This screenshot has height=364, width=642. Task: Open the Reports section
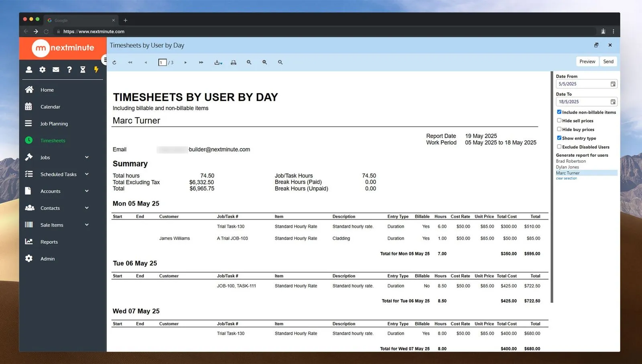pyautogui.click(x=49, y=242)
